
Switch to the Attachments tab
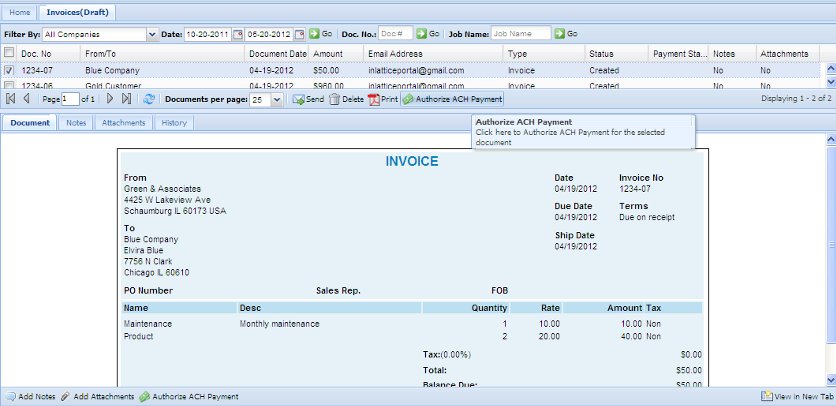124,123
